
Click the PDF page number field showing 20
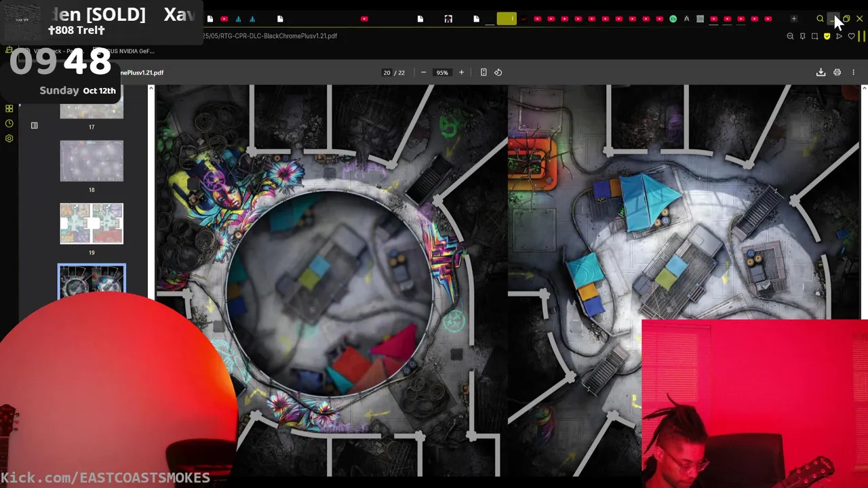[x=387, y=73]
